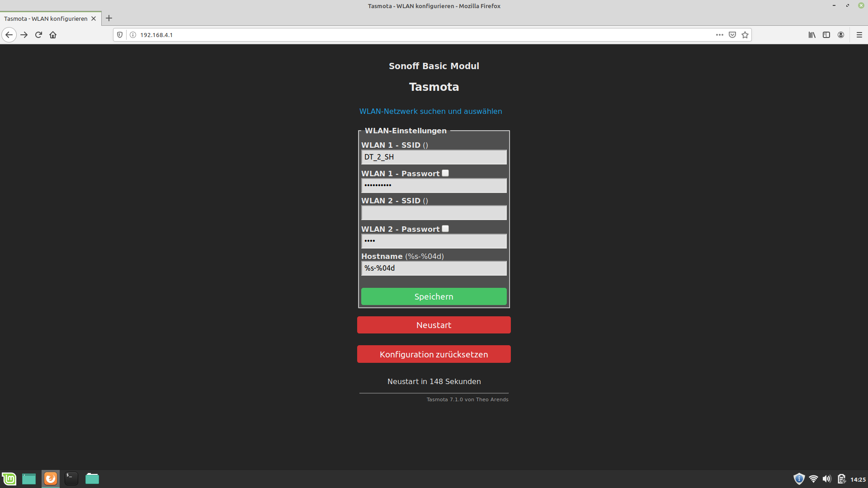Save page to Pocket icon
868x488 pixels.
click(732, 35)
